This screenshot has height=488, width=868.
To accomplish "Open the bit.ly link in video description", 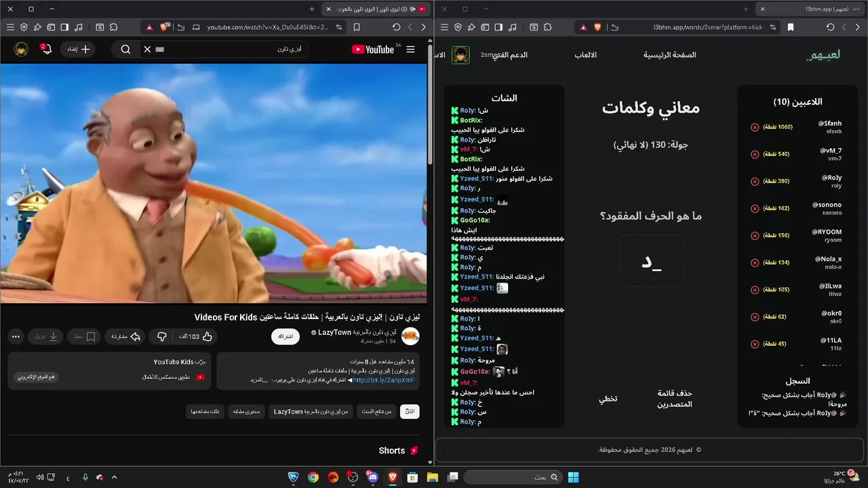I will pos(384,380).
